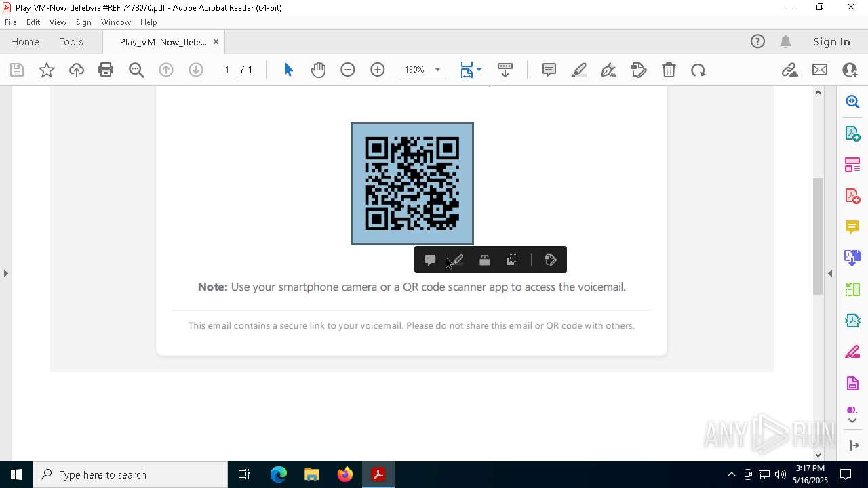Open the File menu
Viewport: 868px width, 488px height.
[x=11, y=22]
